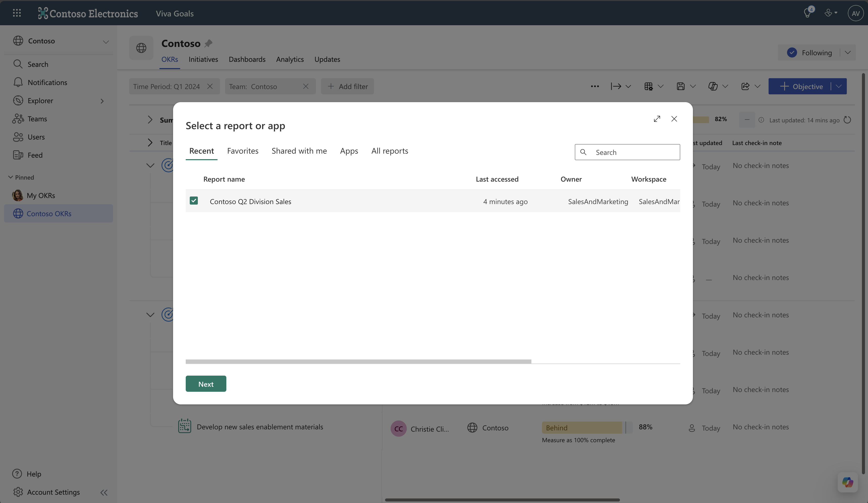Image resolution: width=868 pixels, height=503 pixels.
Task: Uncheck Contoso Q2 Division Sales checkbox
Action: (x=194, y=201)
